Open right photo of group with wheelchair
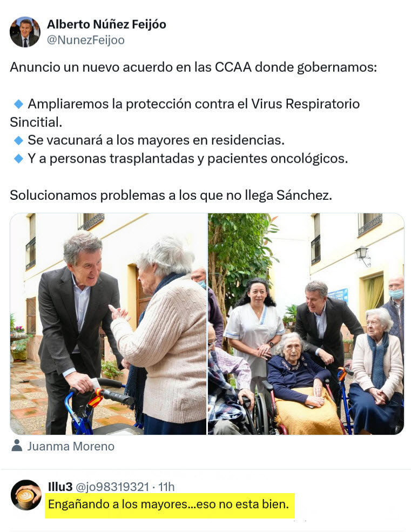The height and width of the screenshot is (532, 411). [306, 324]
